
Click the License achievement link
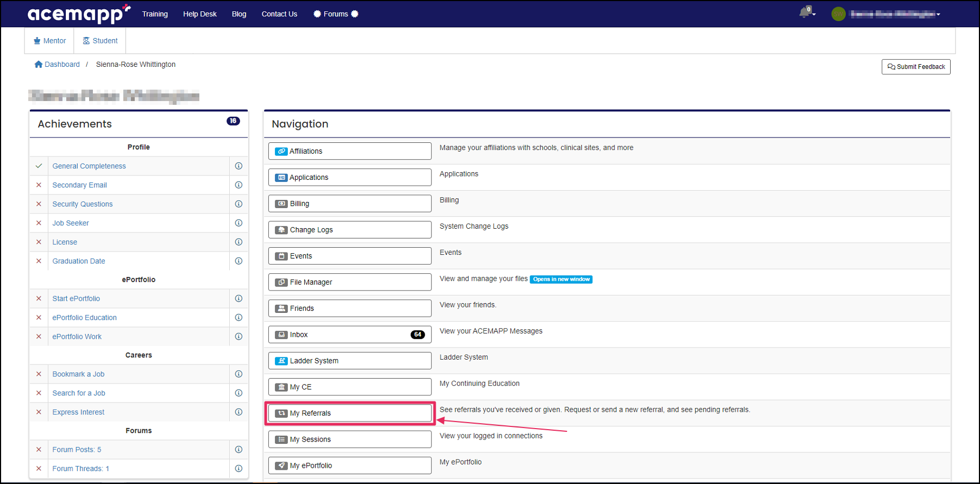click(x=65, y=242)
